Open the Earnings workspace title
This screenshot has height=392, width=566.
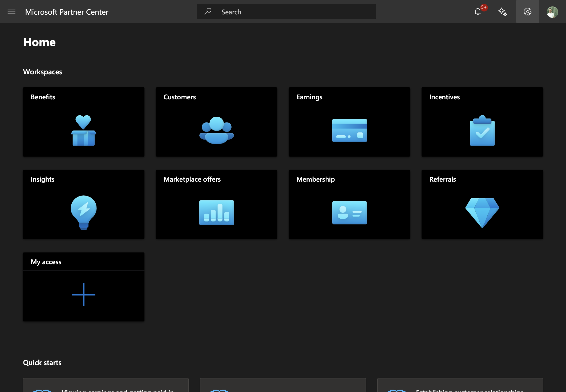coord(309,97)
